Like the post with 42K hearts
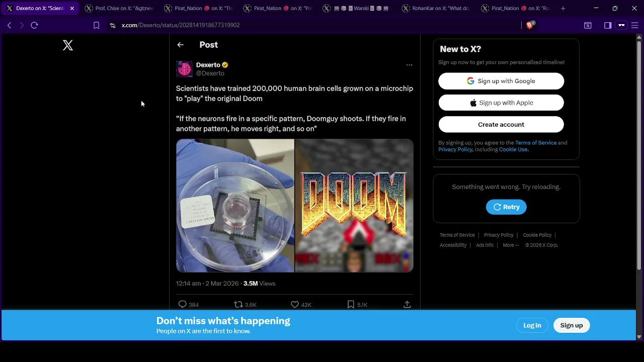 pyautogui.click(x=295, y=304)
